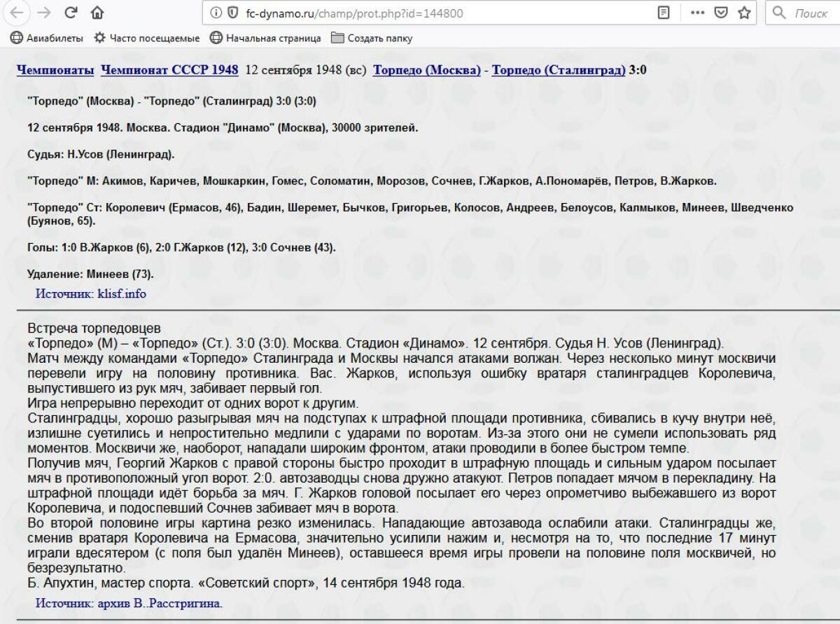Toggle reader view for this page
The width and height of the screenshot is (840, 624).
[x=664, y=13]
